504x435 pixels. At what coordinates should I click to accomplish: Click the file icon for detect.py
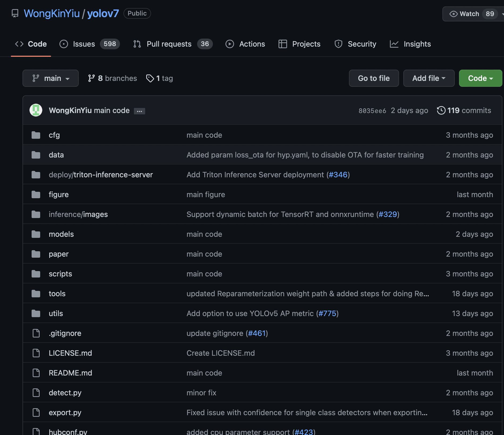click(36, 393)
